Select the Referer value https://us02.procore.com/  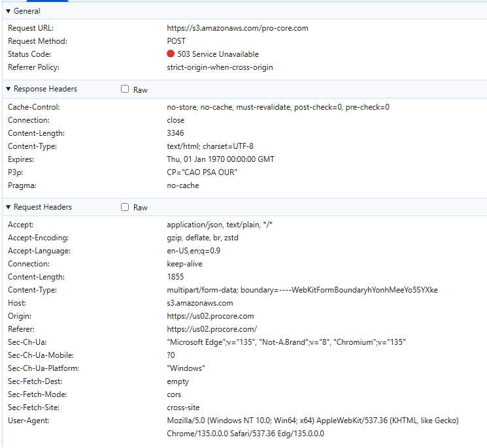click(212, 329)
